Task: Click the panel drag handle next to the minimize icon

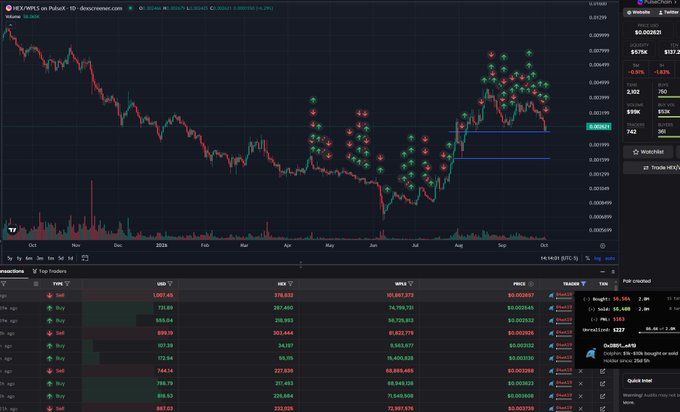Action: (x=613, y=271)
